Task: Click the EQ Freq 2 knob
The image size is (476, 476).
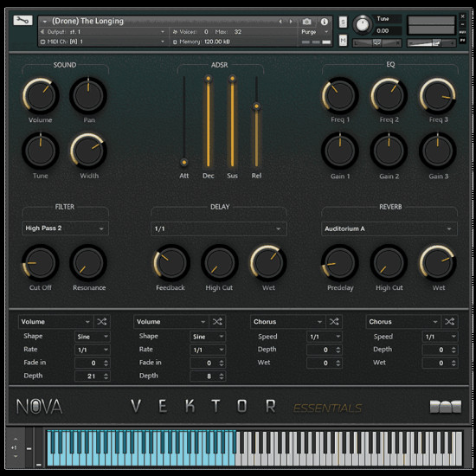Action: (x=389, y=96)
